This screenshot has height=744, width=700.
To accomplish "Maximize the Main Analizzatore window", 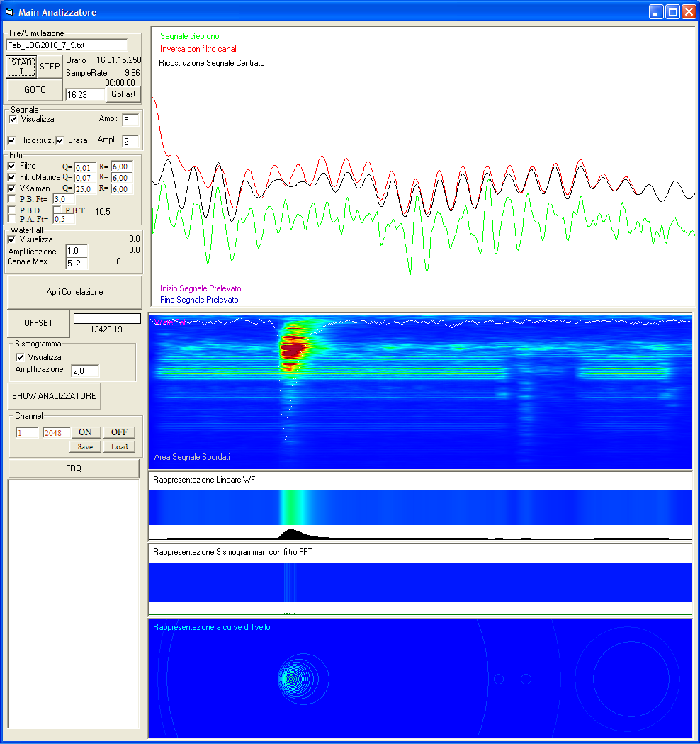I will point(672,12).
